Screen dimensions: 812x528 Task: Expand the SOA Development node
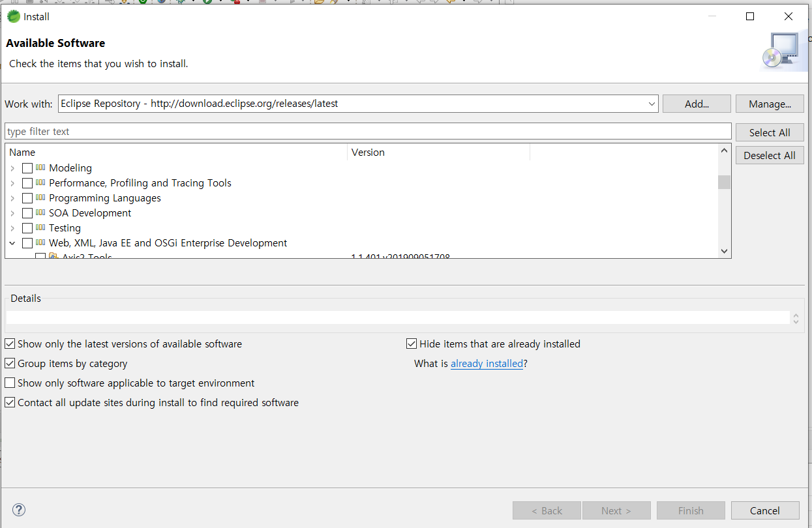coord(12,213)
